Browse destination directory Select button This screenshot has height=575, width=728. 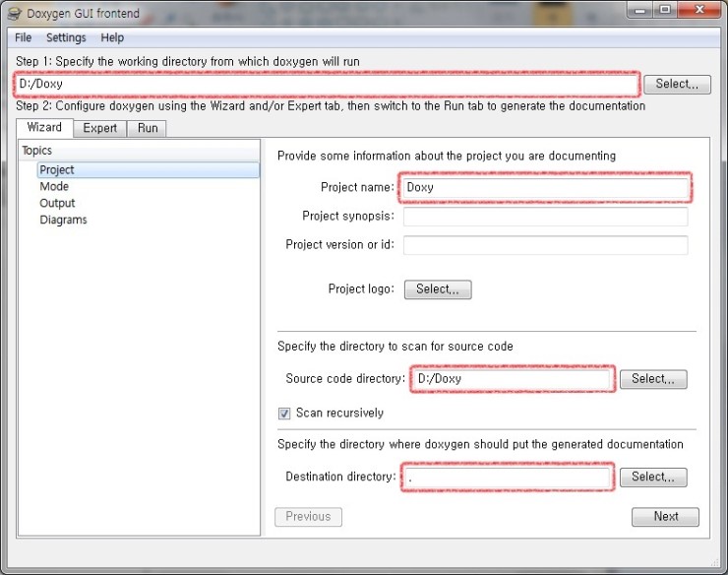pos(653,478)
